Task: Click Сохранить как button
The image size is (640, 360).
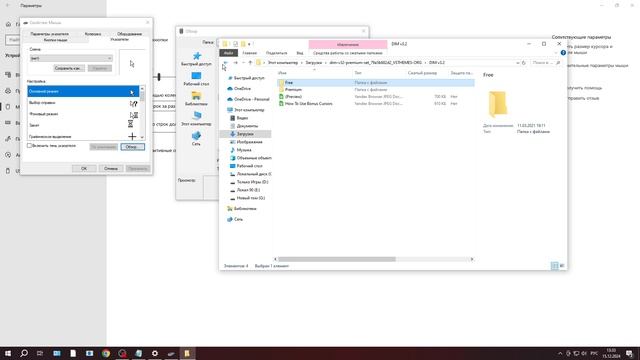Action: pos(69,68)
